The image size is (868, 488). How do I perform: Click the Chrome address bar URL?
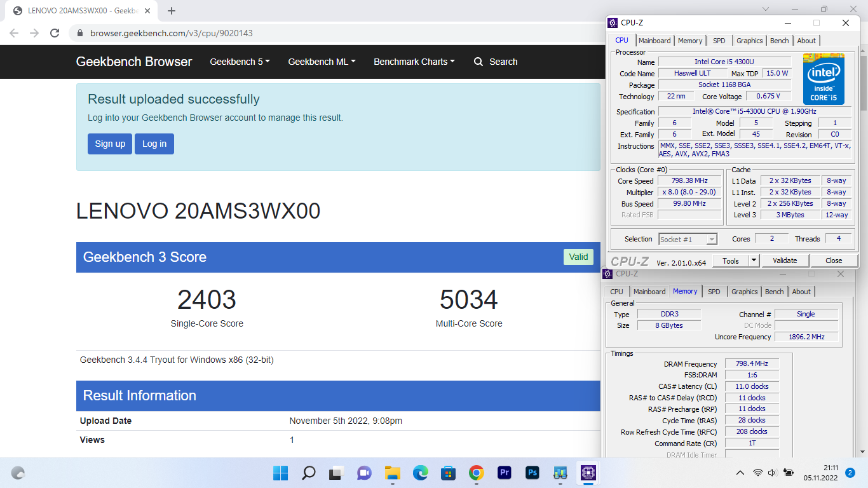click(x=172, y=33)
